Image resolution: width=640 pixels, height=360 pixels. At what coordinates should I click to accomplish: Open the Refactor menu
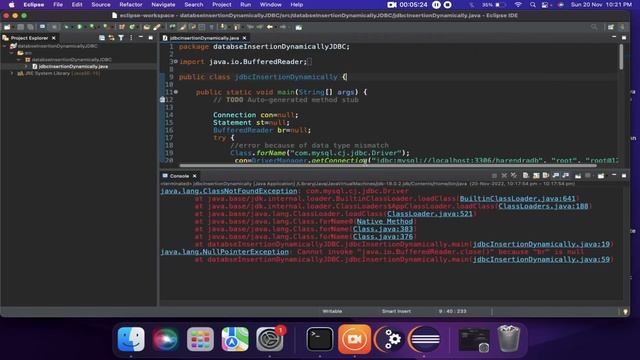(x=131, y=4)
